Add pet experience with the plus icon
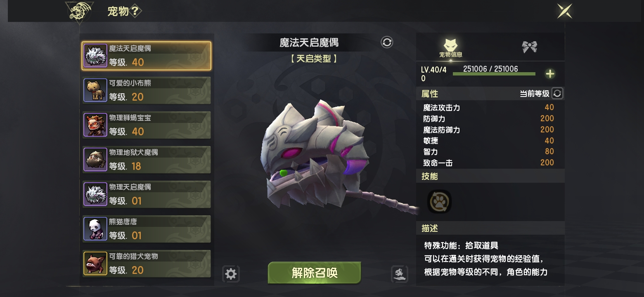 550,74
